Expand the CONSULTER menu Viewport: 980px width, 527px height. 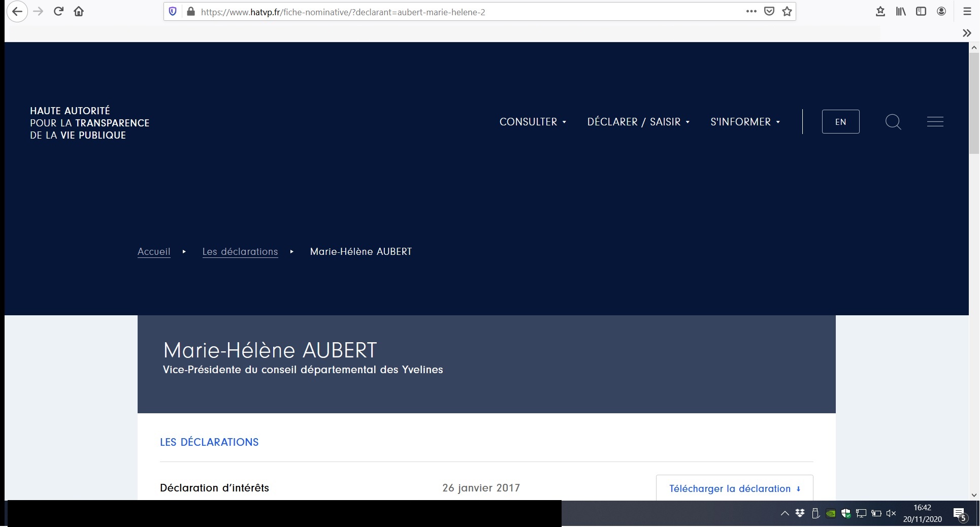(x=533, y=122)
